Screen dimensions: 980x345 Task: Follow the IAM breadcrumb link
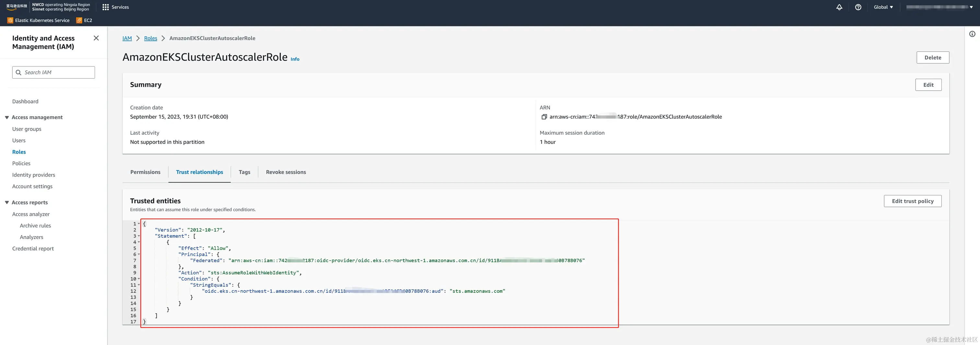127,38
